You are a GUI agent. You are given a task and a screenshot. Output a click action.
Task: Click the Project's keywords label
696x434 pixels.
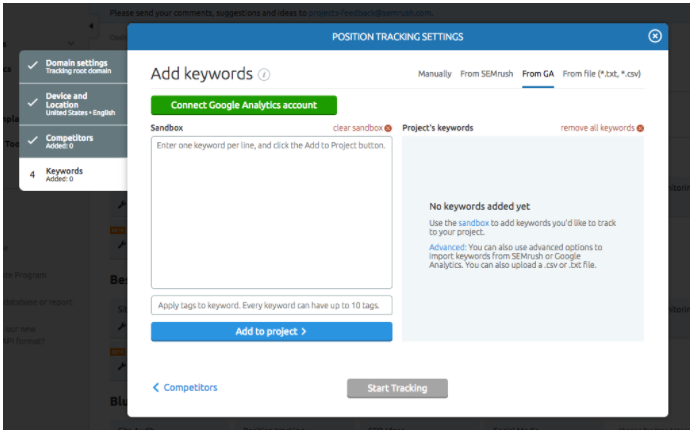tap(437, 128)
